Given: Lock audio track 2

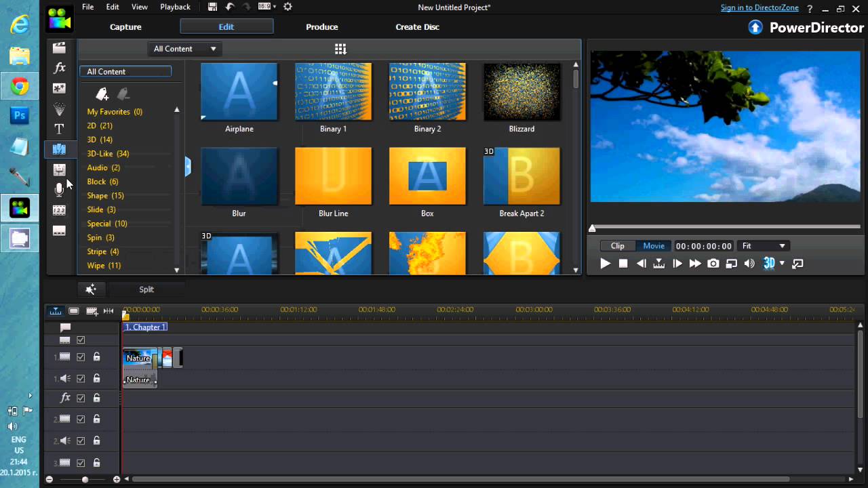Looking at the screenshot, I should (x=96, y=441).
